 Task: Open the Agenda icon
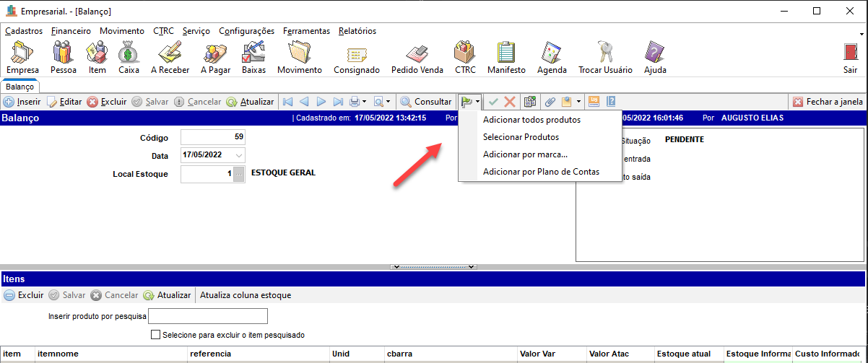552,56
